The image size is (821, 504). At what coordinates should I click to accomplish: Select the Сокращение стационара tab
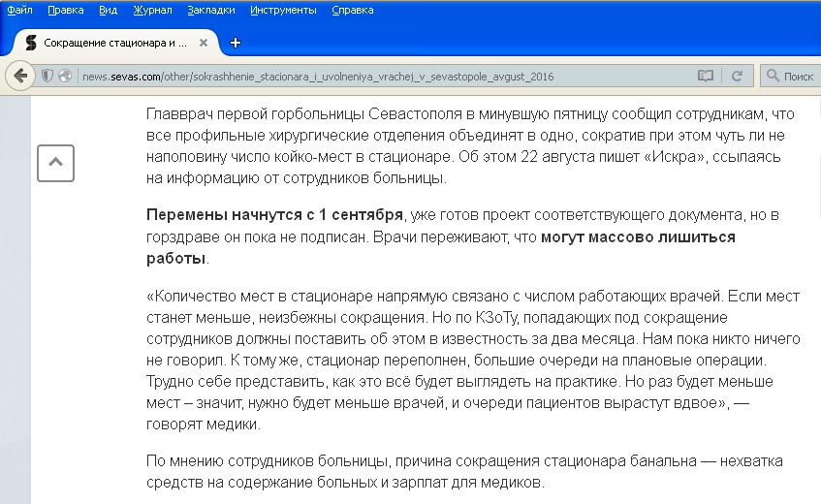115,43
